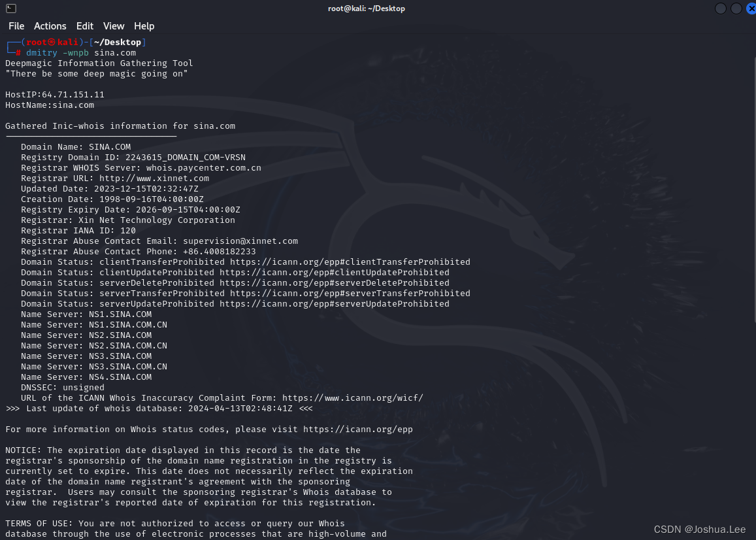
Task: Click the Creation Date 1998-09-16 line
Action: tap(112, 199)
